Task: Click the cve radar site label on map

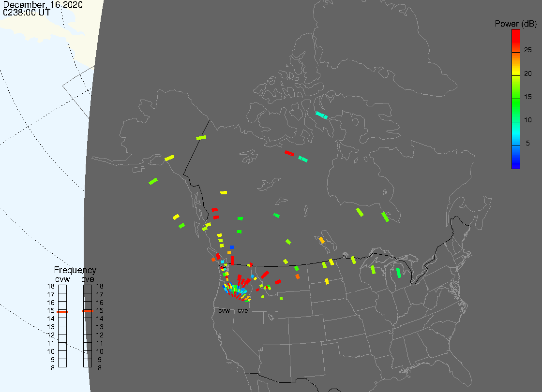Action: pos(242,311)
